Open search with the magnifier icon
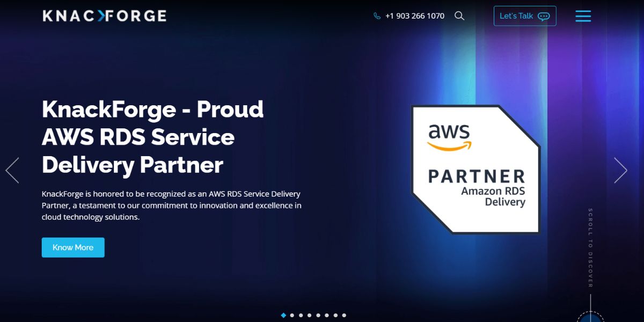Image resolution: width=644 pixels, height=322 pixels. (459, 16)
